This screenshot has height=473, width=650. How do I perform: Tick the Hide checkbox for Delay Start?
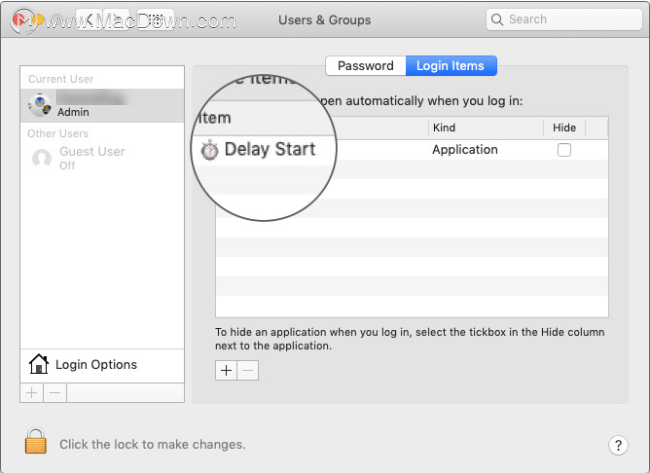pos(564,150)
